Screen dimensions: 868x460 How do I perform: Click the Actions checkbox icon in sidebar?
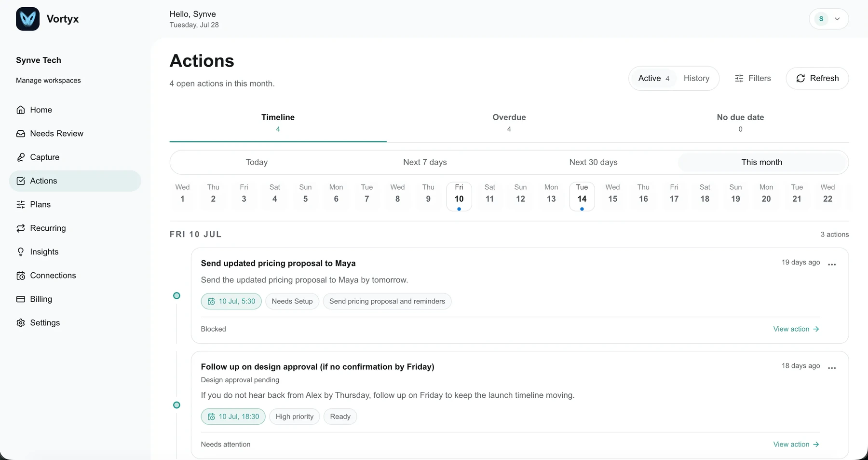point(21,181)
